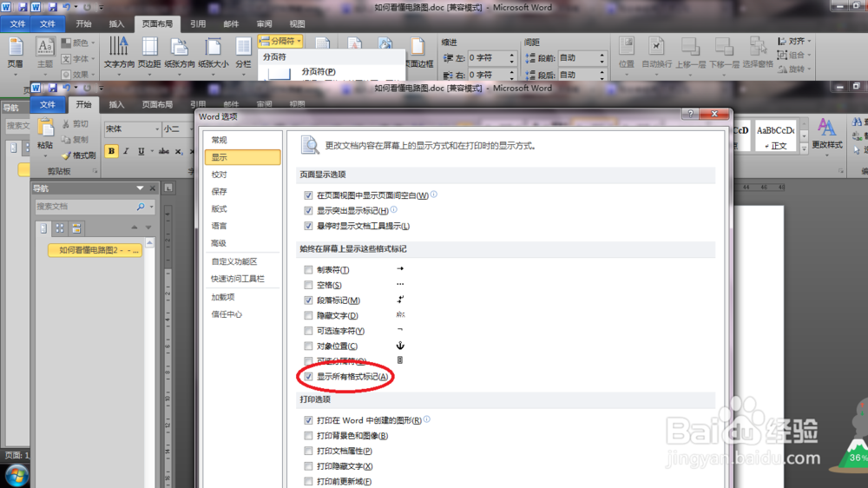Select the Display category in Word Options

(242, 157)
